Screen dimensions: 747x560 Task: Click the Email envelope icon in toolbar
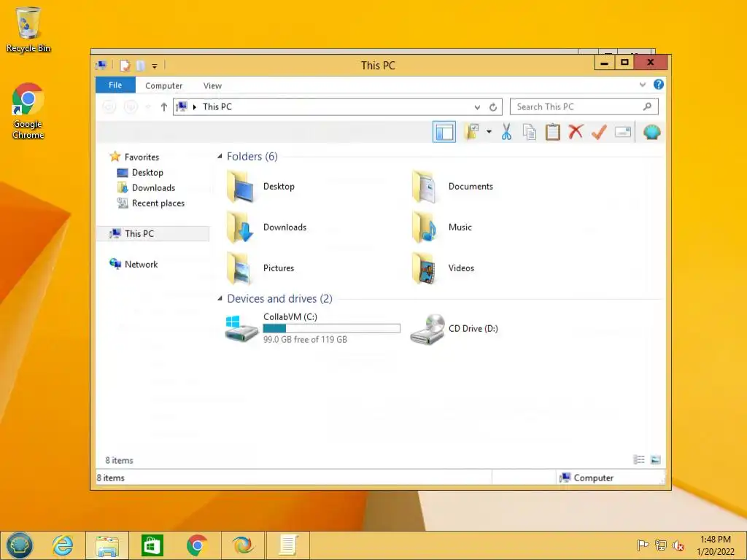623,132
